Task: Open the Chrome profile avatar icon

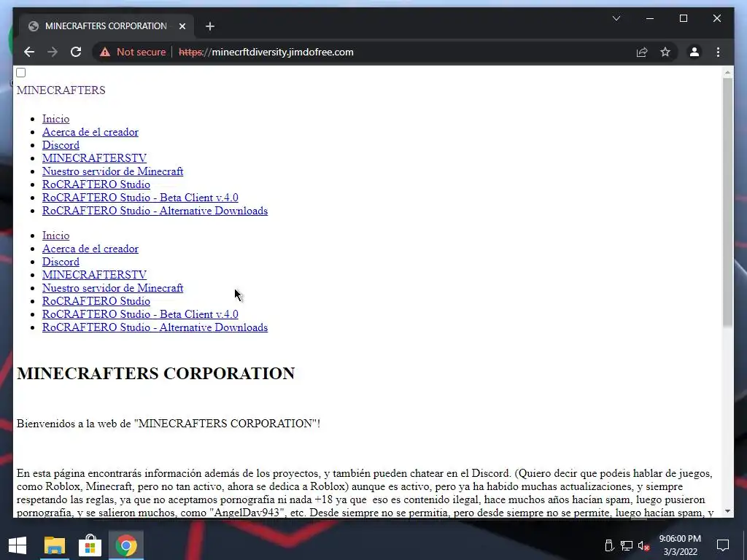Action: [x=694, y=52]
